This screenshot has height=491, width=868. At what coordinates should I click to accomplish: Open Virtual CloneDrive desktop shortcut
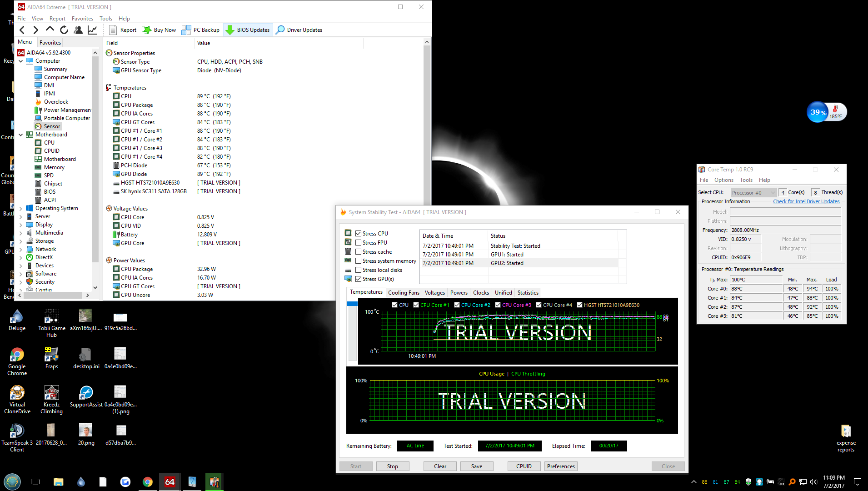click(17, 400)
